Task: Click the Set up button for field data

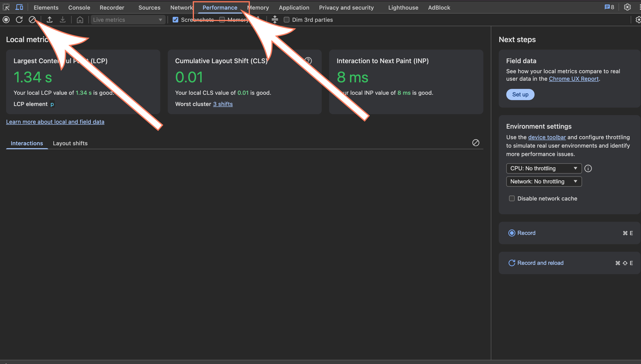Action: tap(520, 95)
